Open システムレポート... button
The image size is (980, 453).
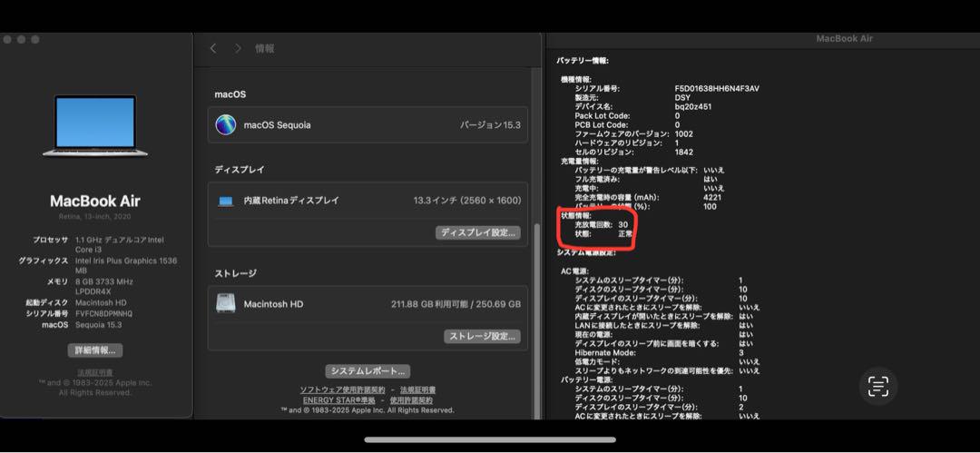367,371
